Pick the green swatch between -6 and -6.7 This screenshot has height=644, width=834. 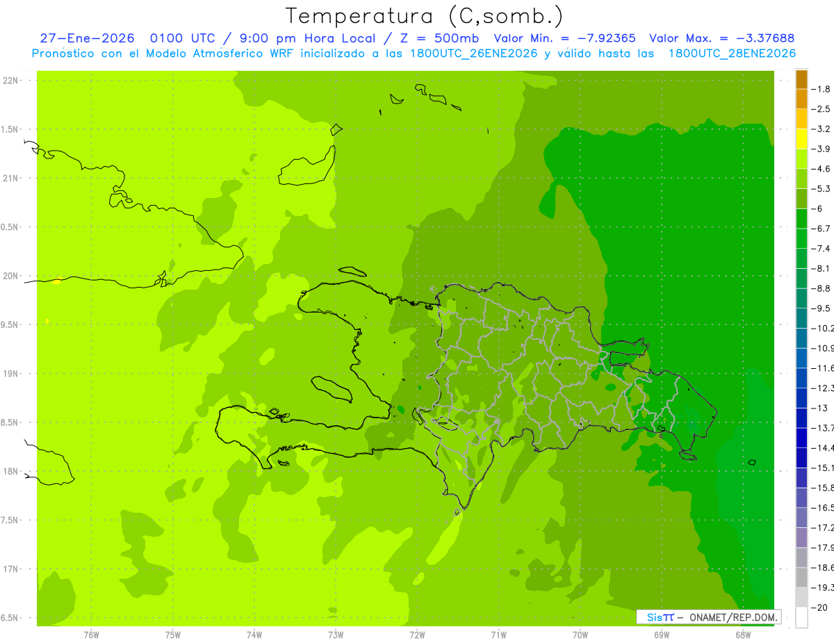click(801, 219)
